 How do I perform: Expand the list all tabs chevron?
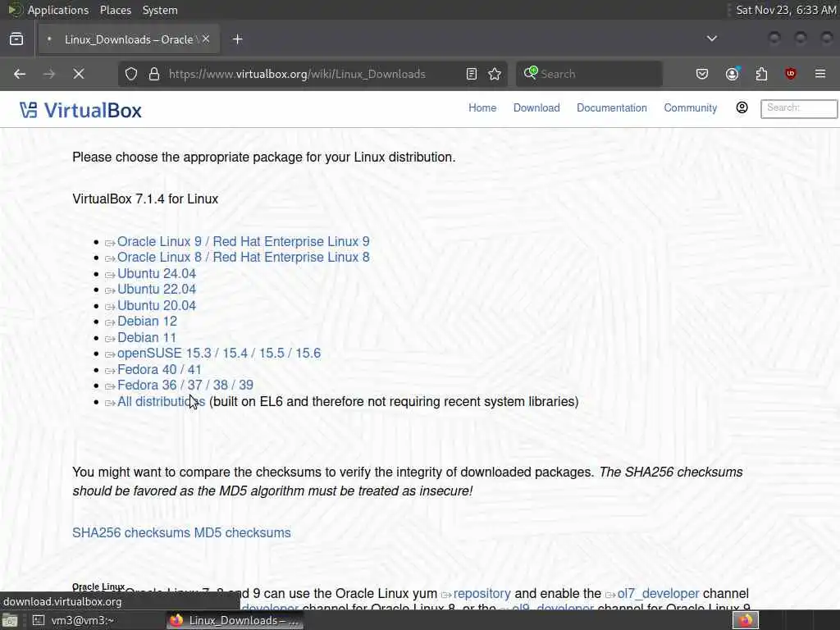point(712,39)
